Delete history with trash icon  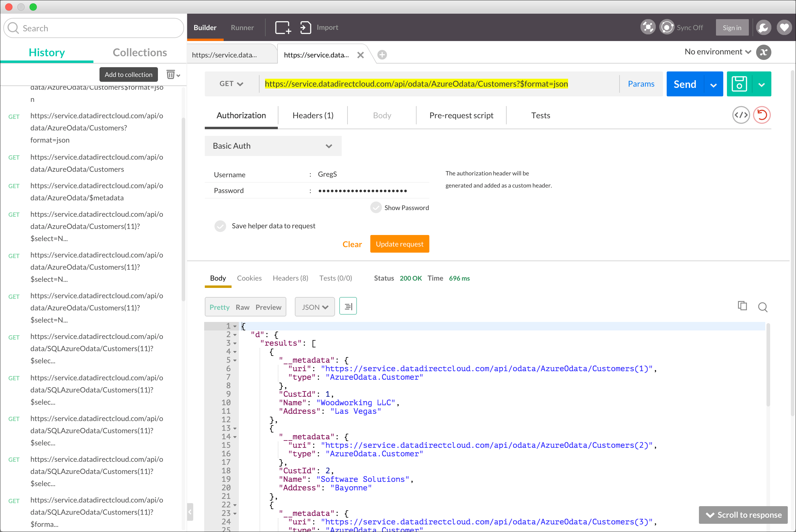pyautogui.click(x=170, y=74)
